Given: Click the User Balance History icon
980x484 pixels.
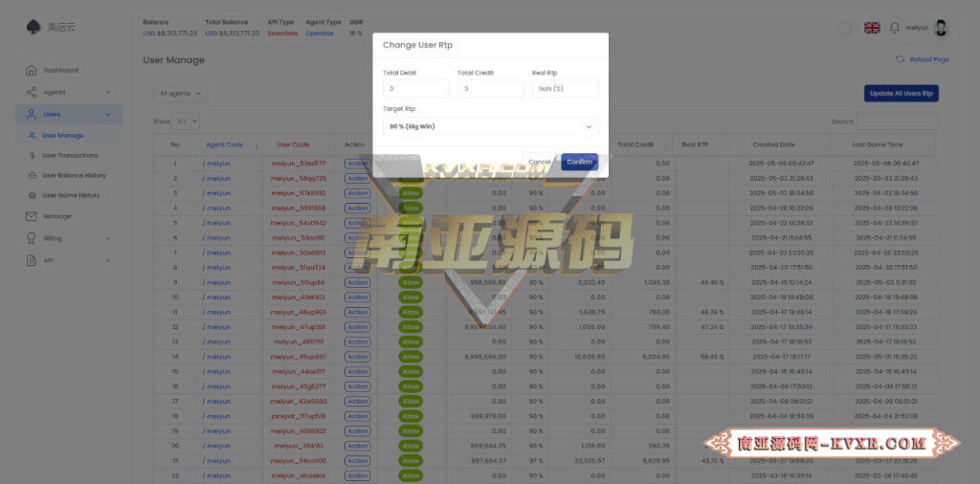Looking at the screenshot, I should click(32, 175).
